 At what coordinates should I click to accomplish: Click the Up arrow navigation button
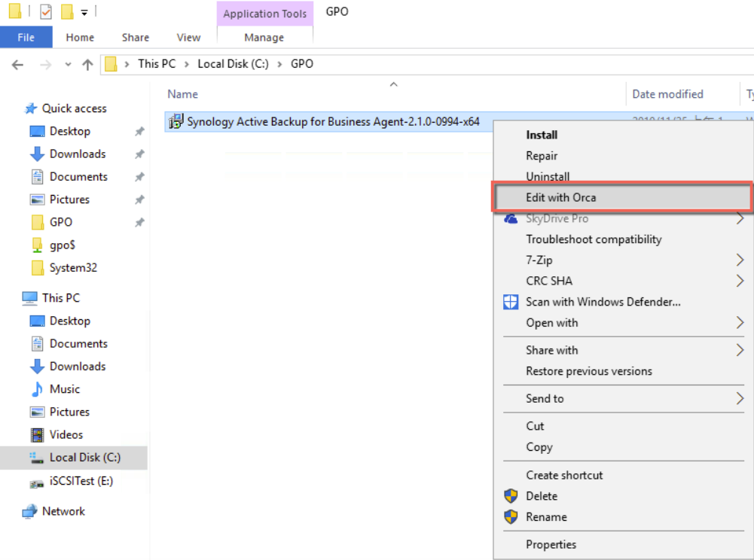[x=87, y=65]
